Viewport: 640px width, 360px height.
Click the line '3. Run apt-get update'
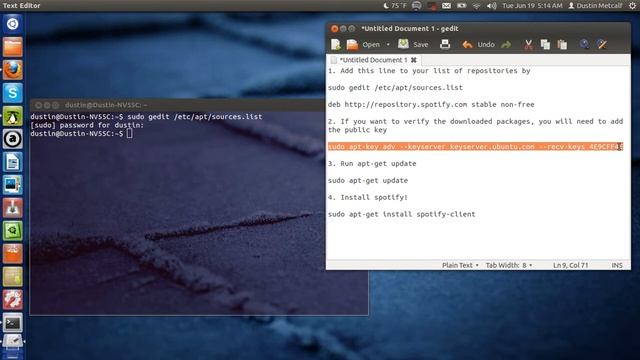coord(372,164)
